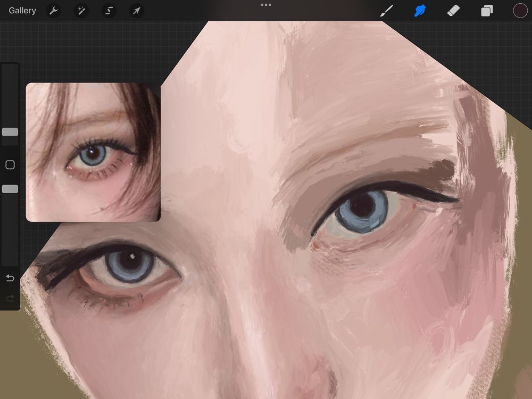Open the Actions wrench menu
The image size is (532, 399).
click(x=53, y=11)
